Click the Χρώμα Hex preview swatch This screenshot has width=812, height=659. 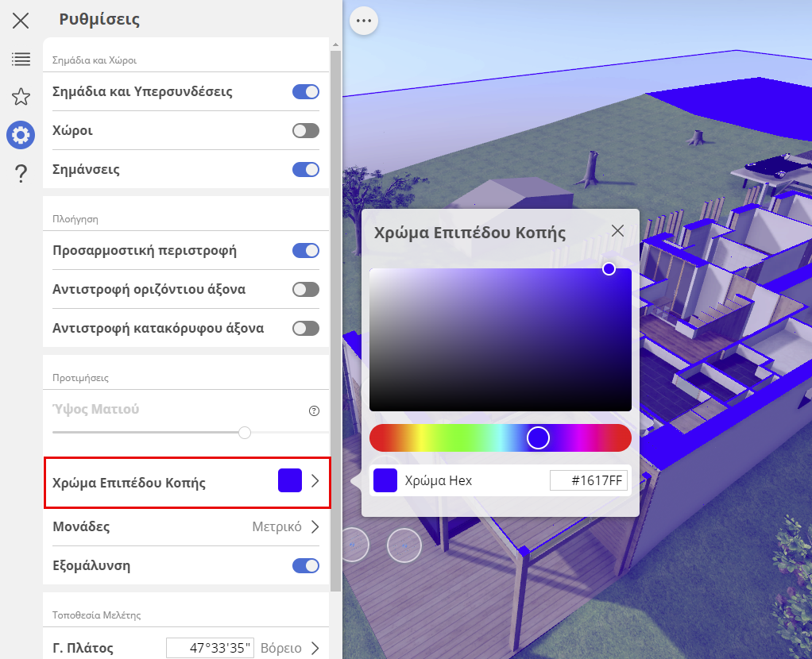[385, 480]
